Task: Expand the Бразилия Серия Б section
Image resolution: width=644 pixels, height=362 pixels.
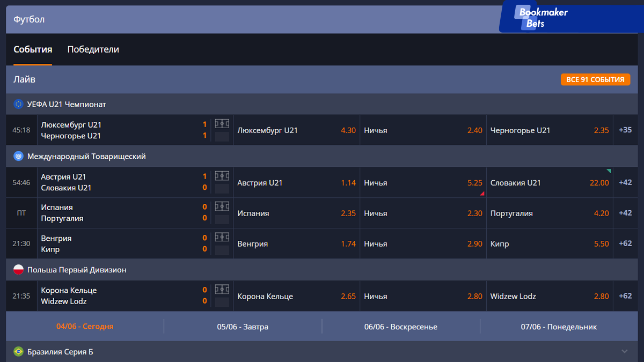Action: [x=624, y=352]
